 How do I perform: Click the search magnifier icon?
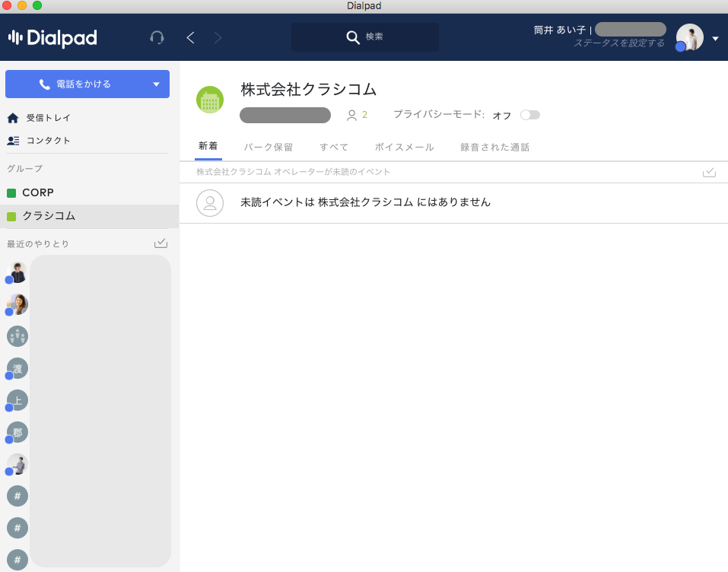[x=353, y=37]
